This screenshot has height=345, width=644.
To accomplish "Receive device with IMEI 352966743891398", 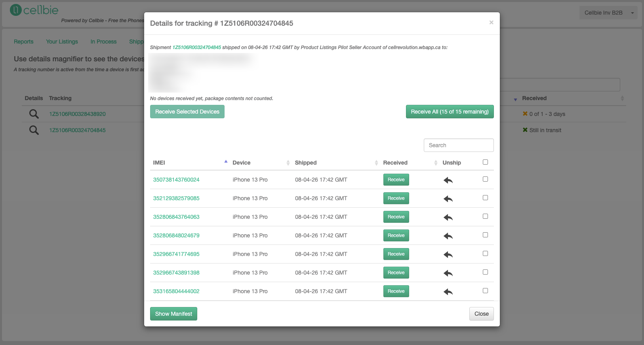I will [x=396, y=273].
